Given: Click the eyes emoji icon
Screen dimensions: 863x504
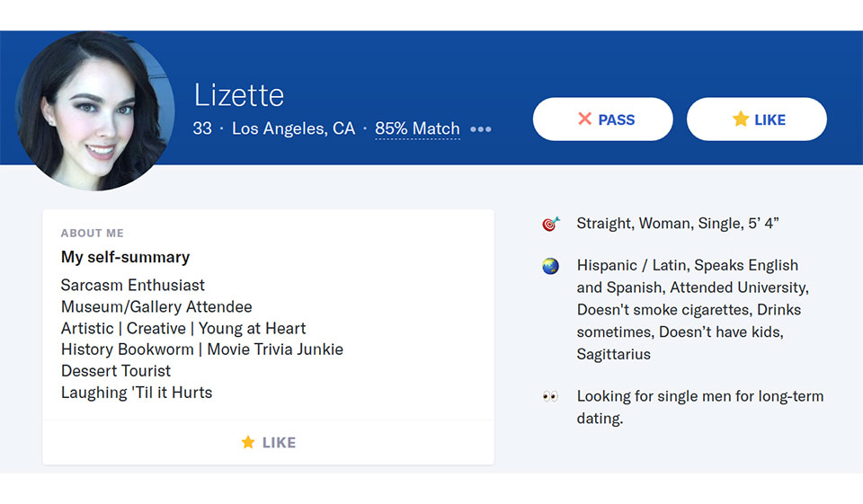Looking at the screenshot, I should point(550,396).
